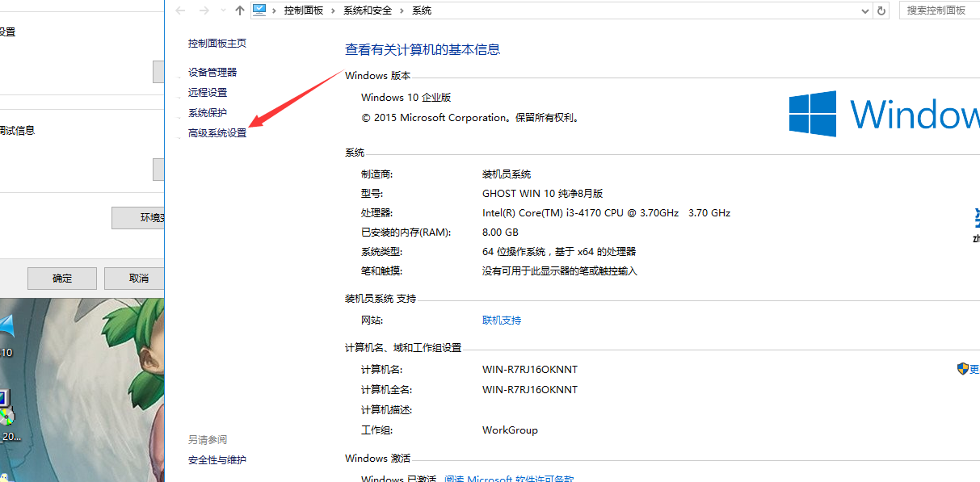980x482 pixels.
Task: Focus the 搜索控制面板 search box
Action: coord(939,10)
